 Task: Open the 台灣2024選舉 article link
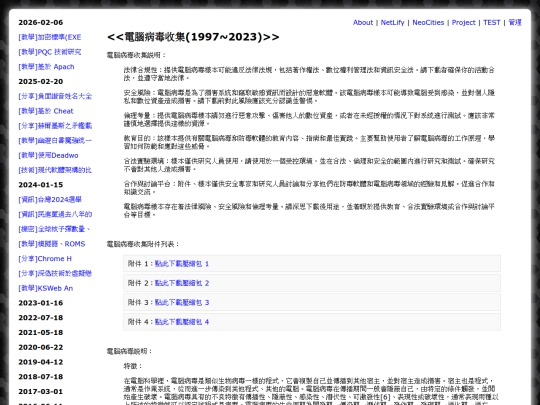(x=50, y=200)
